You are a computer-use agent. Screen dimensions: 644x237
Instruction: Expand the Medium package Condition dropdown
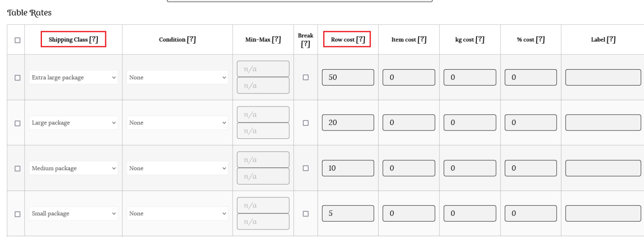177,169
